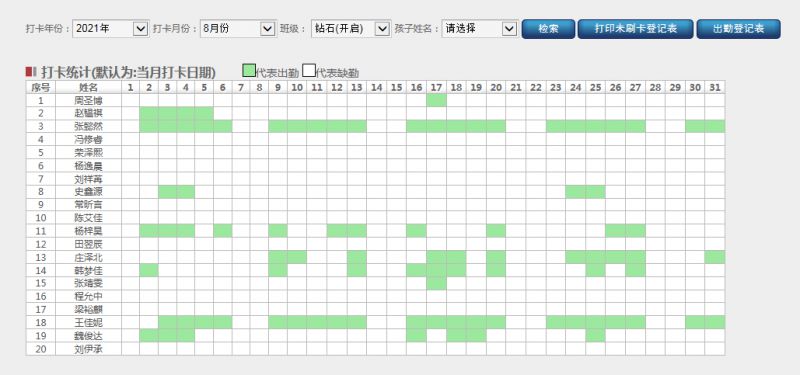Select the name 韩梦佳 in row 14
Screen dimensions: 800x375
pyautogui.click(x=88, y=270)
